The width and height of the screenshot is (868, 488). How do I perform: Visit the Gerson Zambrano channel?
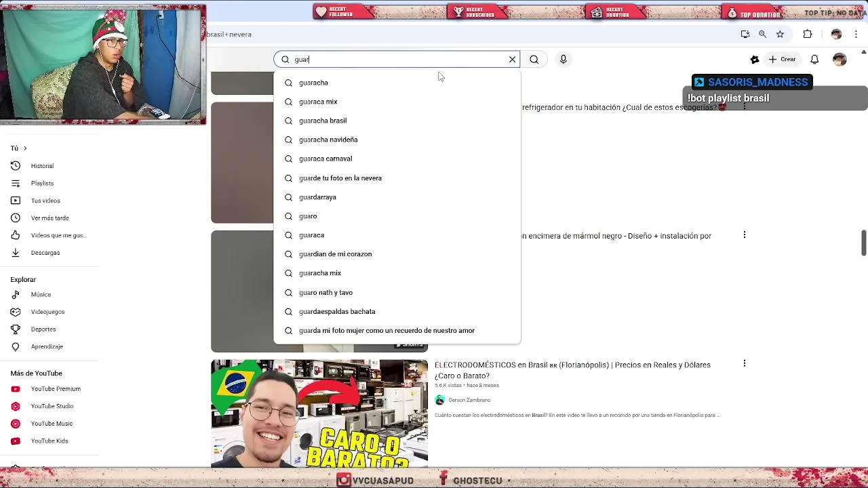tap(469, 400)
